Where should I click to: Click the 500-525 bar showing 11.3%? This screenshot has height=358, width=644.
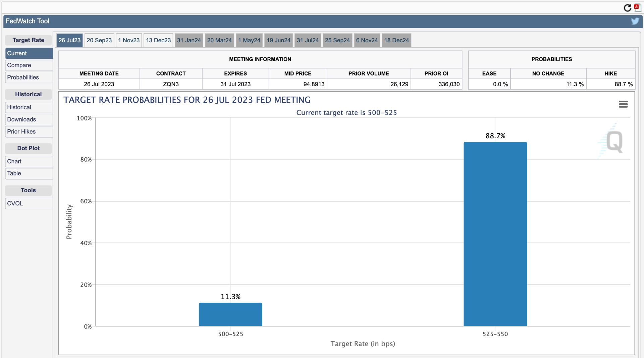tap(230, 314)
